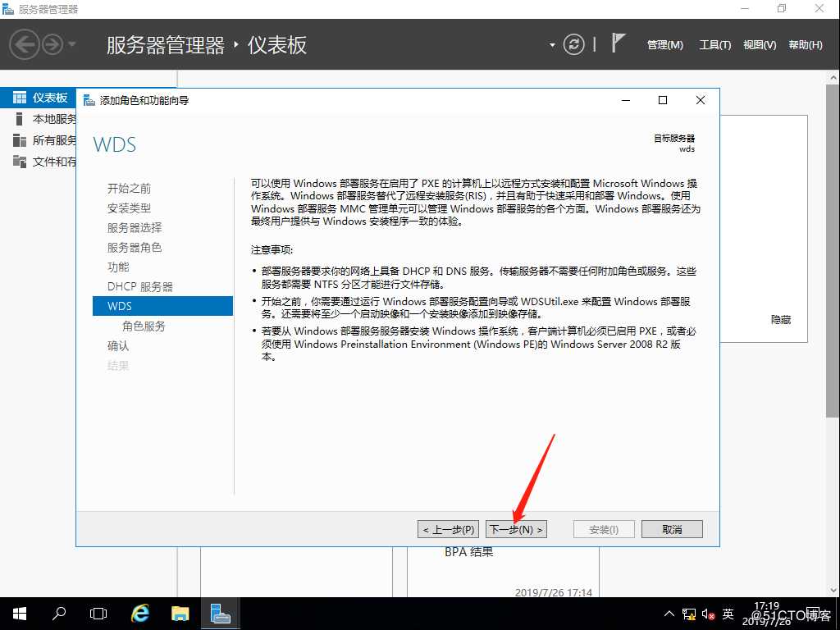
Task: Open the 管理(M) menu
Action: (664, 45)
